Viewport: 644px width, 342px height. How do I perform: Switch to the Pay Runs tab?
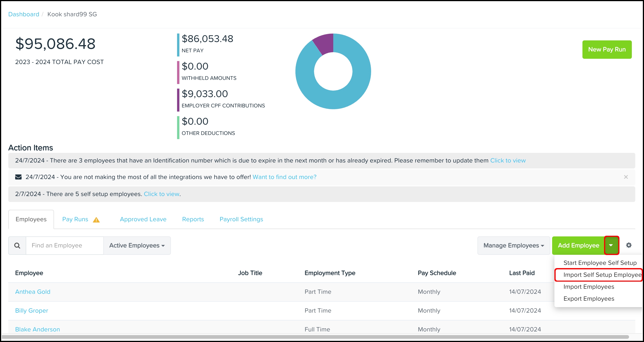coord(75,219)
